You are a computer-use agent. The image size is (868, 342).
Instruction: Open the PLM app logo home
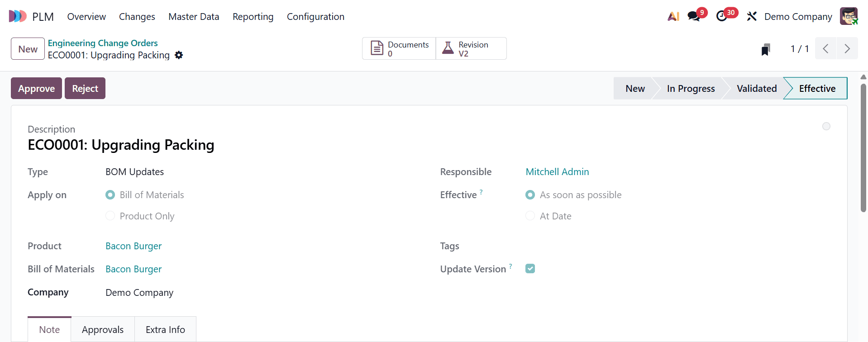click(x=18, y=16)
